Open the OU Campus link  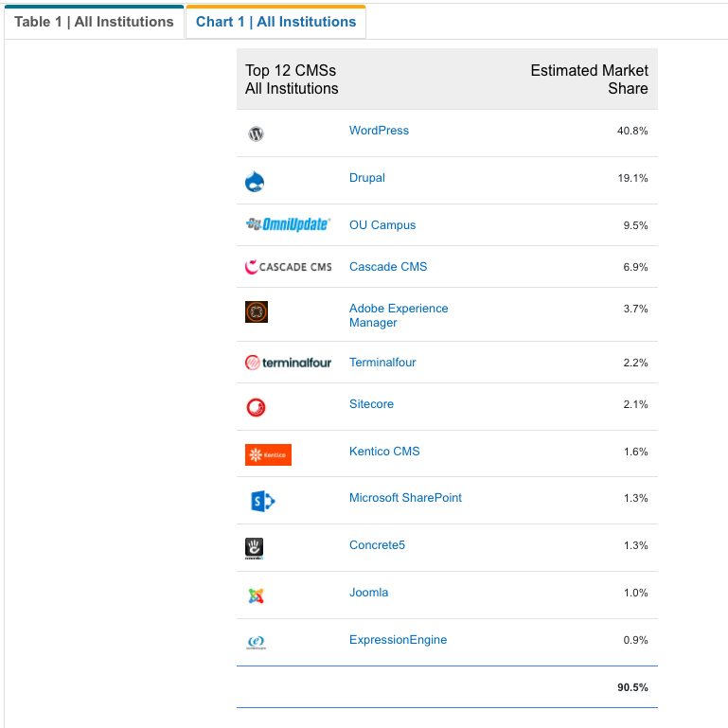[382, 225]
